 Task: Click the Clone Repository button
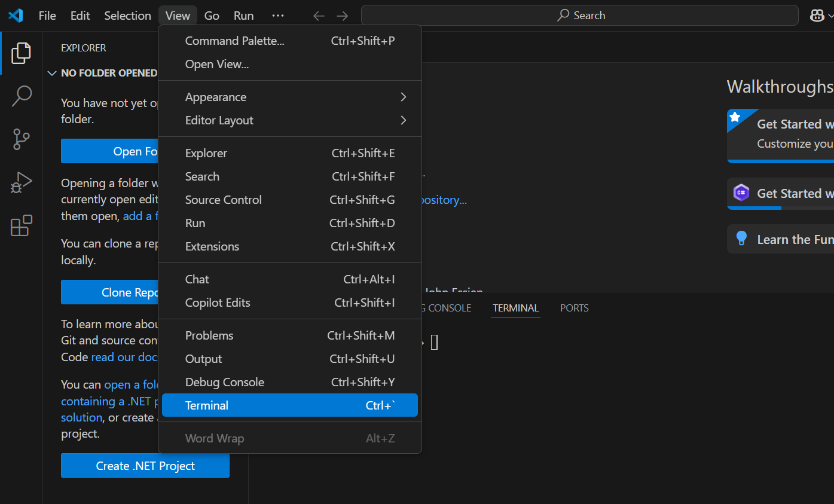click(x=109, y=292)
